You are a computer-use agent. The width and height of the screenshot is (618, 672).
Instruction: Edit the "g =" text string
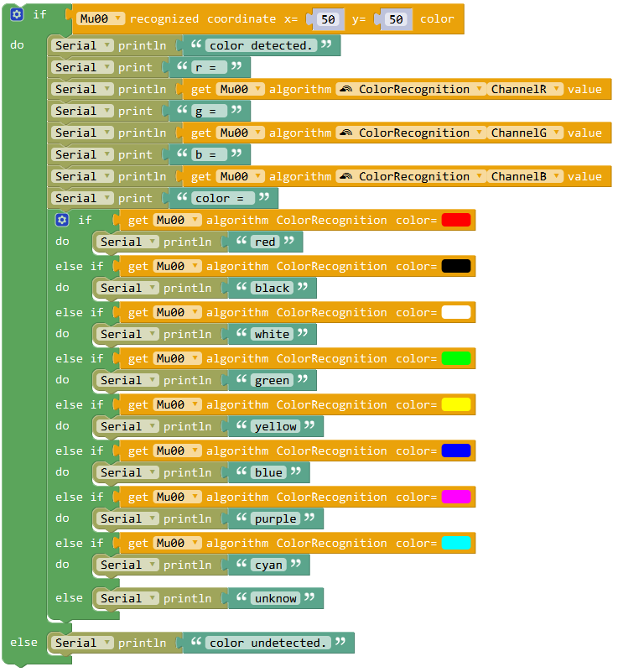[x=209, y=111]
